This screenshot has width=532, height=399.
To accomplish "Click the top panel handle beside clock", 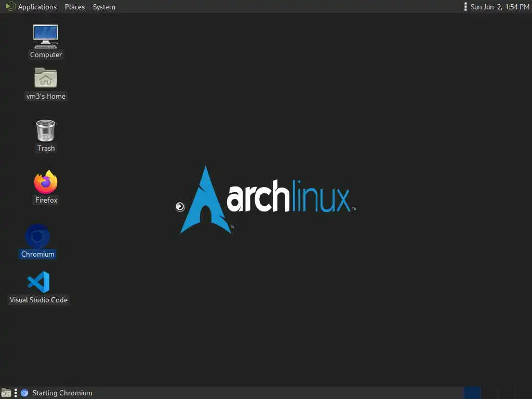I will point(465,7).
